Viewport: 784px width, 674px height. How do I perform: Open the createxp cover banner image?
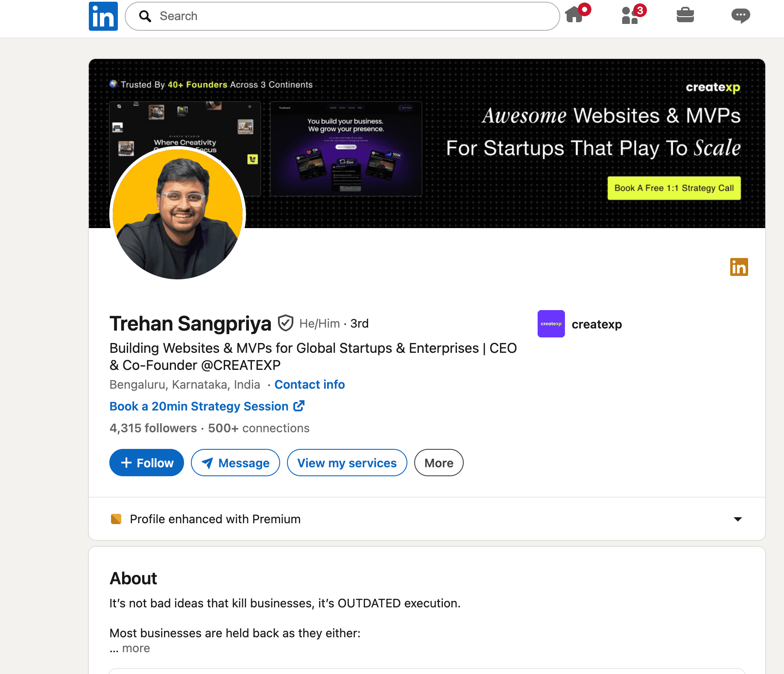(427, 144)
